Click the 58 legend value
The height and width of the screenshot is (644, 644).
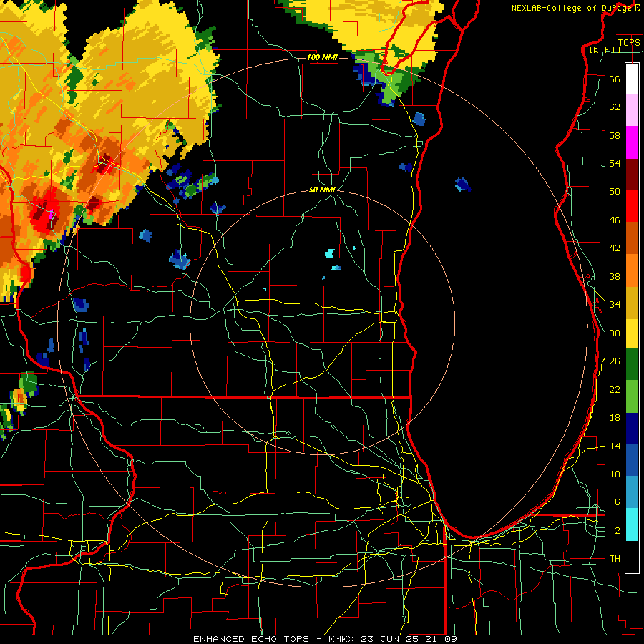(615, 135)
